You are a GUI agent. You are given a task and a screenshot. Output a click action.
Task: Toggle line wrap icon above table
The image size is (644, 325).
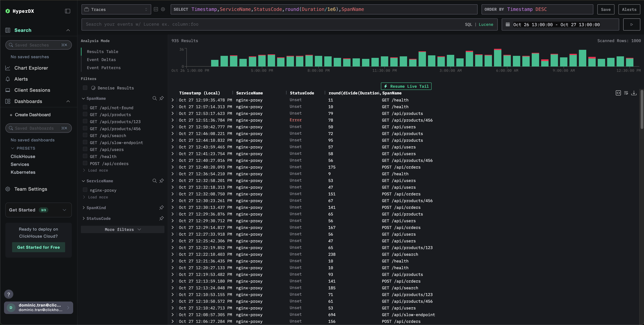pos(626,93)
